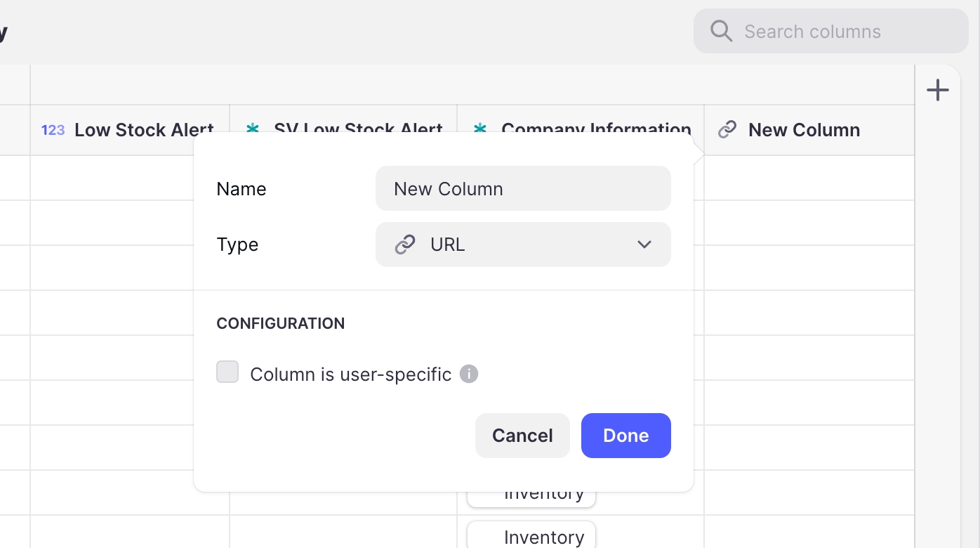Screen dimensions: 980x548
Task: Select the first empty cell under New Column
Action: tap(809, 178)
